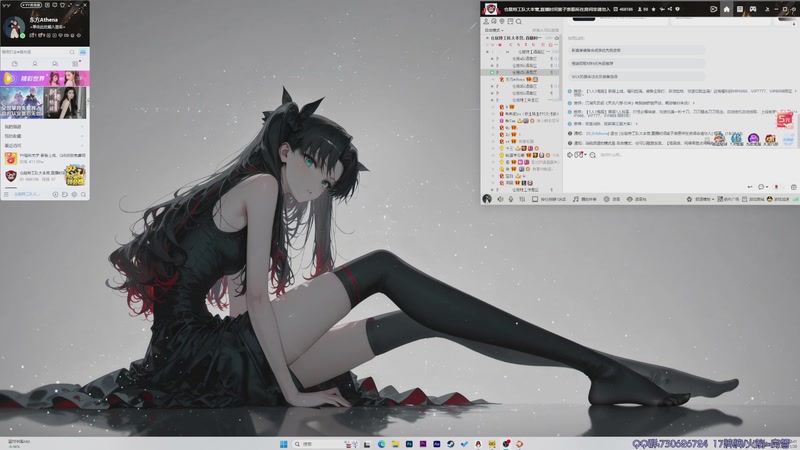Open Microsoft Edge from the taskbar
The image size is (800, 450).
click(x=381, y=444)
